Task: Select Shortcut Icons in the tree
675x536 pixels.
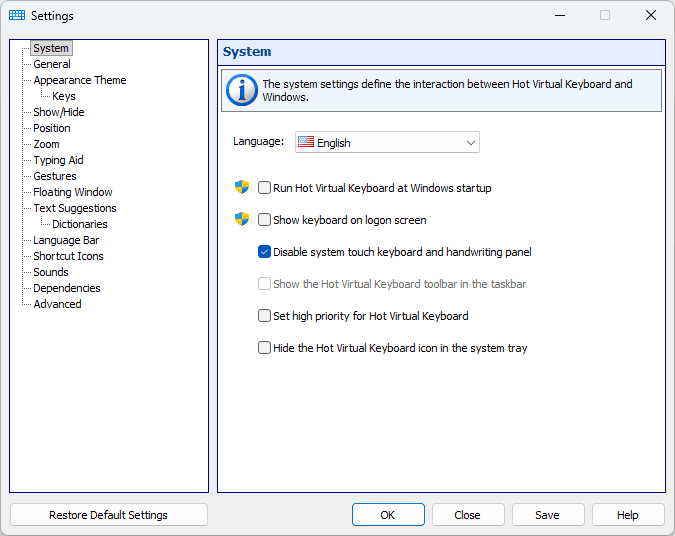Action: (68, 256)
